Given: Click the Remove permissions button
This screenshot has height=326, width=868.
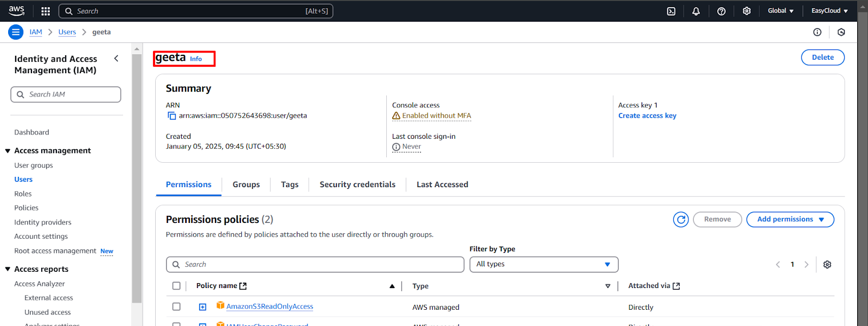Looking at the screenshot, I should (x=717, y=219).
